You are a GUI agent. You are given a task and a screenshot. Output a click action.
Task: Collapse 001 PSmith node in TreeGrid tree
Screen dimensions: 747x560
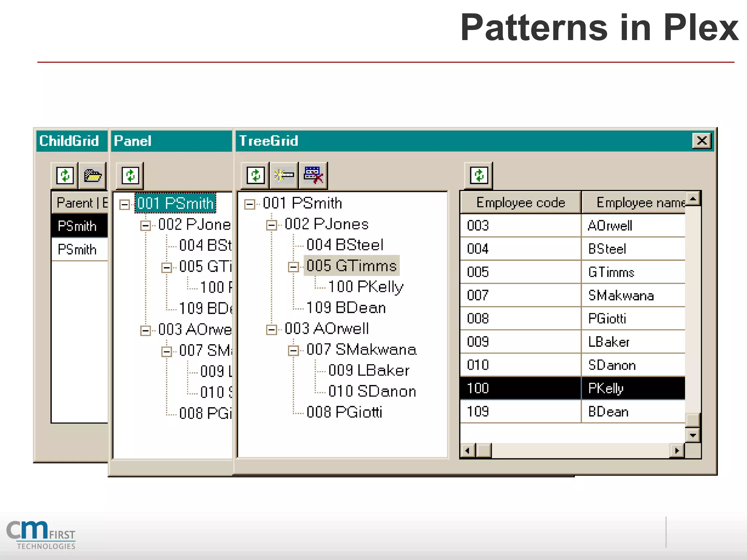[249, 204]
